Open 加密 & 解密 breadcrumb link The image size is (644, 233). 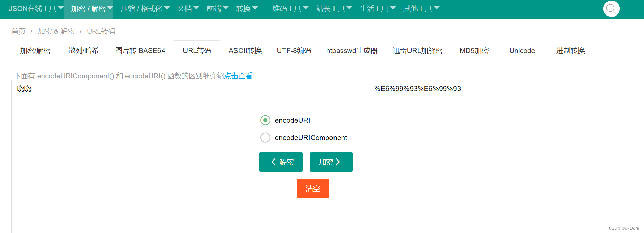(x=56, y=31)
